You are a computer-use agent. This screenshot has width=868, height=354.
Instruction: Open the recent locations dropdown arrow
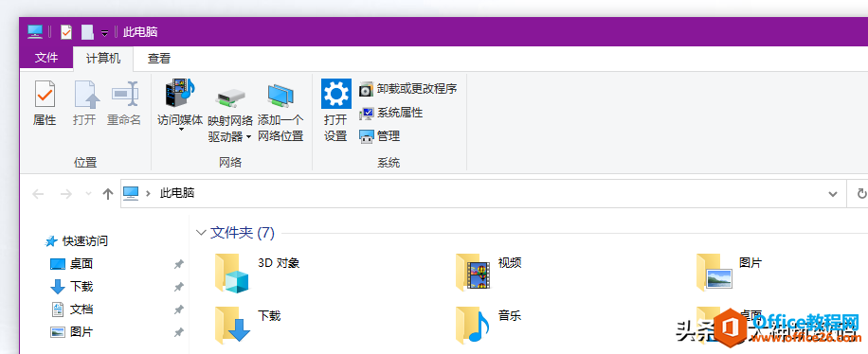[88, 194]
